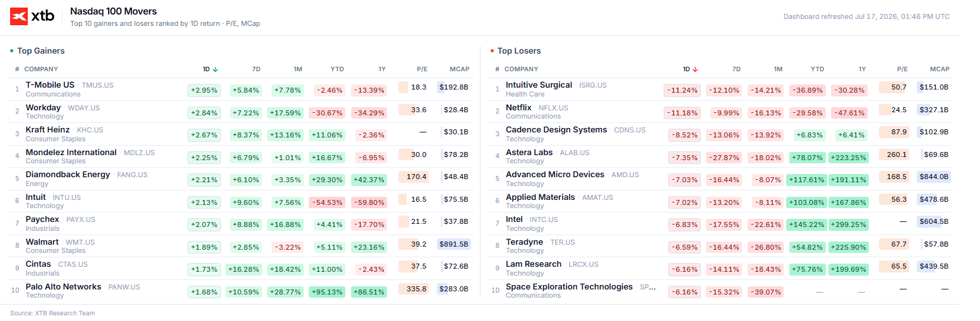Click AMD's MCAP bar $844.0B
980x321 pixels.
pyautogui.click(x=934, y=177)
